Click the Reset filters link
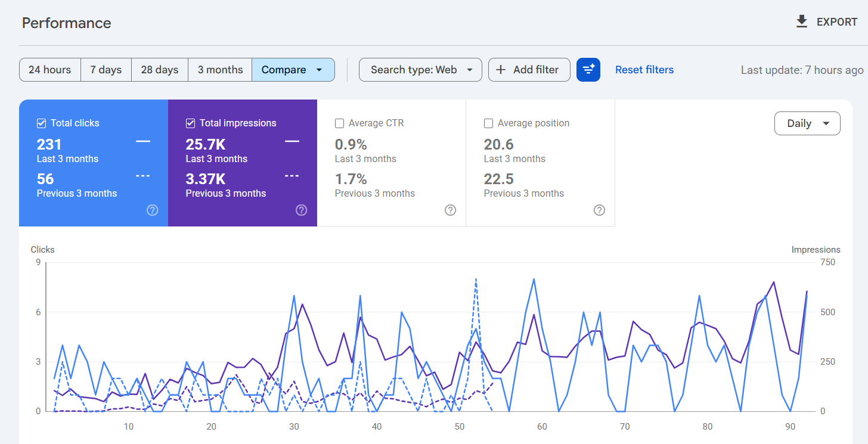868x444 pixels. 644,70
